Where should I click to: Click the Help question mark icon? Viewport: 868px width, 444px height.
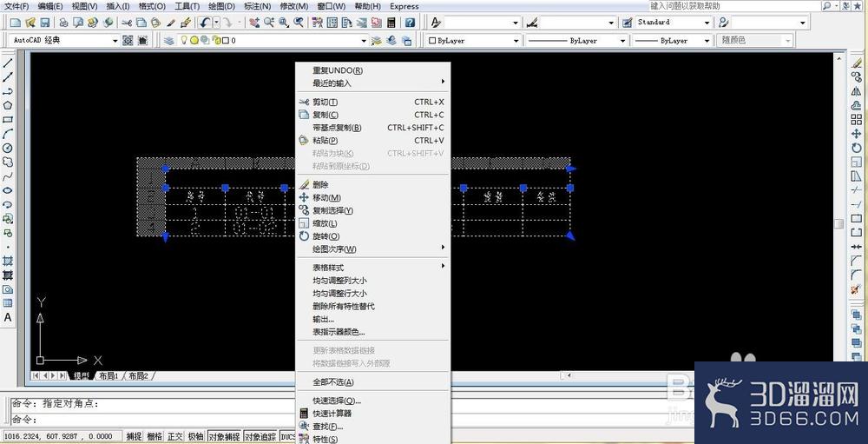point(410,23)
